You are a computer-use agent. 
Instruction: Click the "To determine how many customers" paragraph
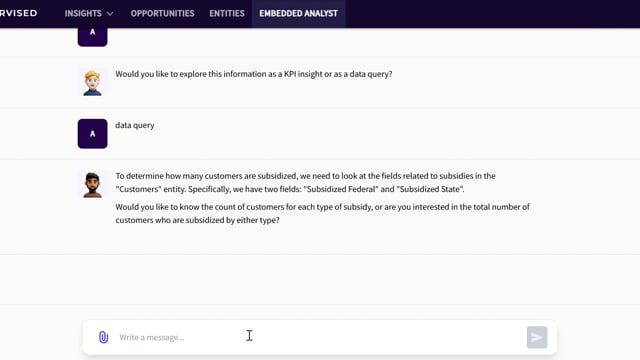tap(305, 182)
